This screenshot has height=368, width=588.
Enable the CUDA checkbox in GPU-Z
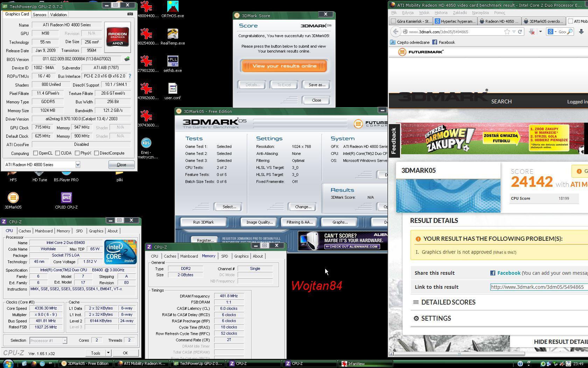pos(57,153)
